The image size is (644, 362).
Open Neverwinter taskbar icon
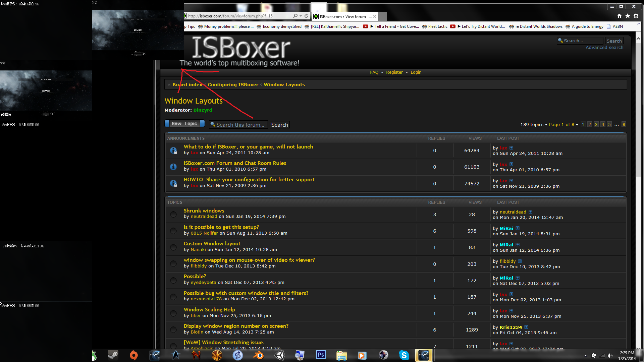pos(196,355)
